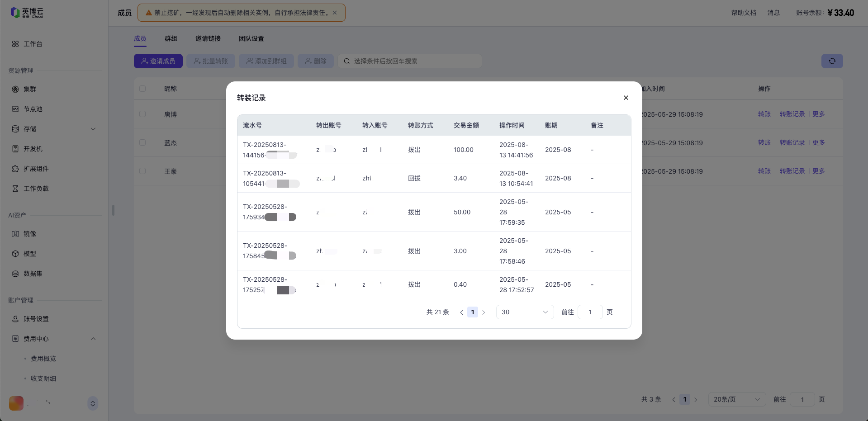868x421 pixels.
Task: Click the 邀请成员 invite button
Action: 158,61
